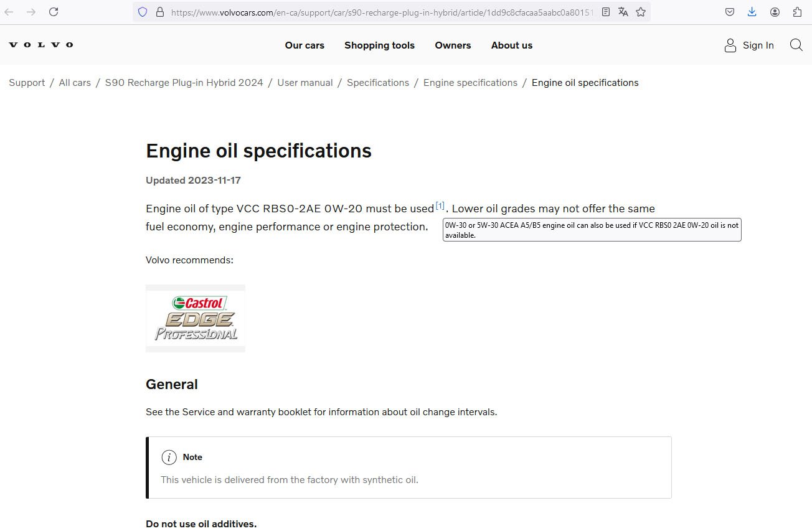Image resolution: width=812 pixels, height=531 pixels.
Task: Click the Sign In person icon
Action: coord(730,45)
